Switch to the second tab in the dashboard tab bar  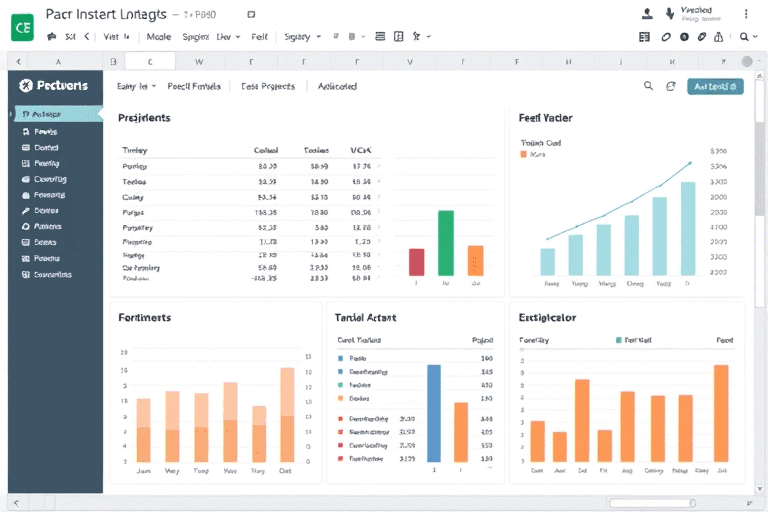pyautogui.click(x=194, y=87)
